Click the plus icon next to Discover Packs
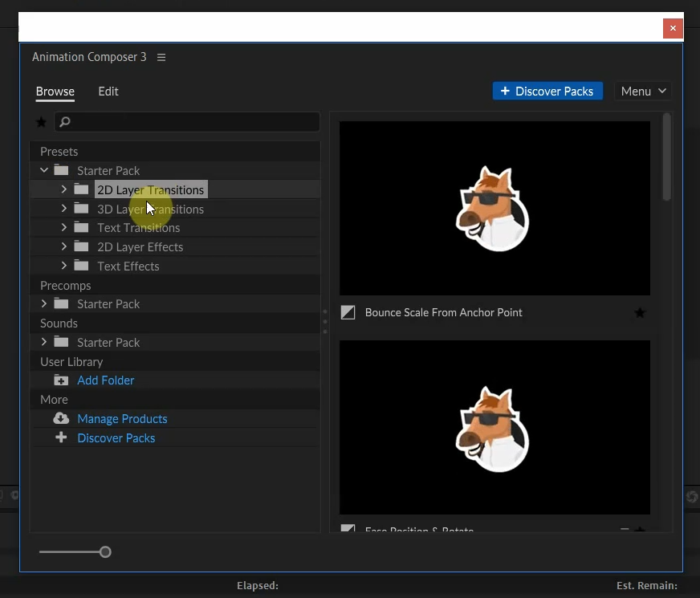 [61, 437]
